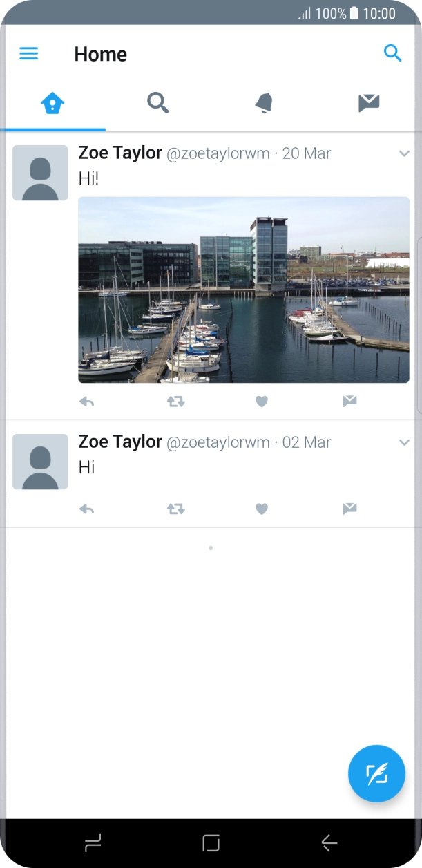
Task: Retweet the 02 Mar tweet
Action: [175, 509]
